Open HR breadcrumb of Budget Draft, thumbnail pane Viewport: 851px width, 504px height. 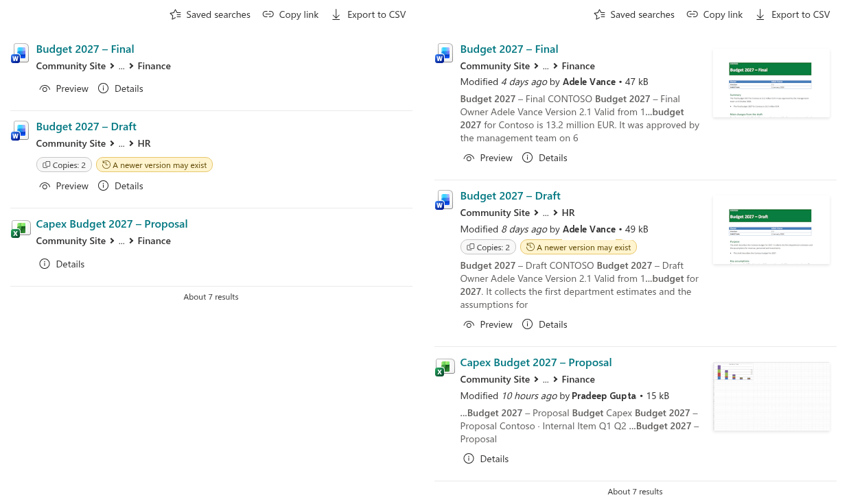click(x=568, y=213)
